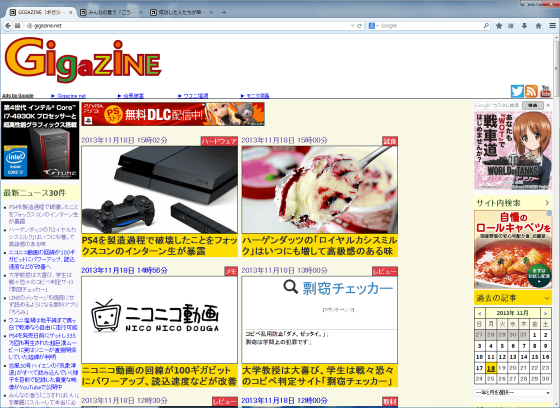Select calendar day 17

point(480,368)
